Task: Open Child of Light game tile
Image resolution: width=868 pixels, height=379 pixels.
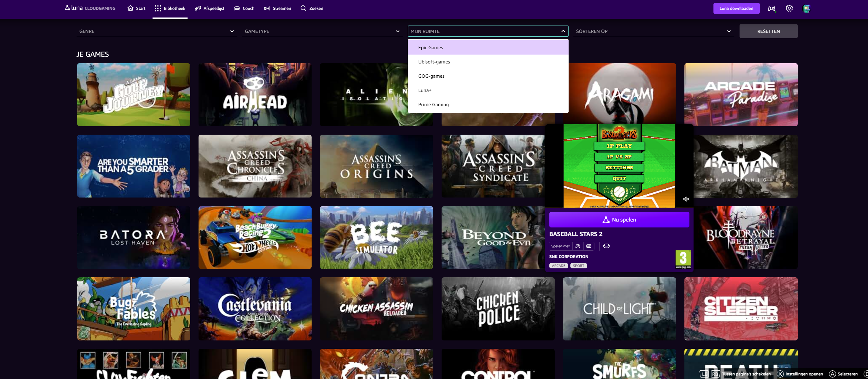Action: coord(619,309)
